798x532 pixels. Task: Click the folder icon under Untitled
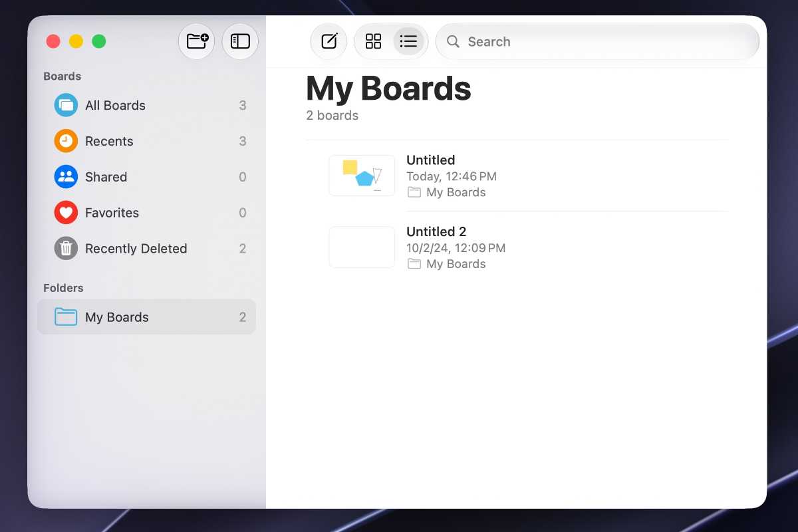(x=414, y=192)
